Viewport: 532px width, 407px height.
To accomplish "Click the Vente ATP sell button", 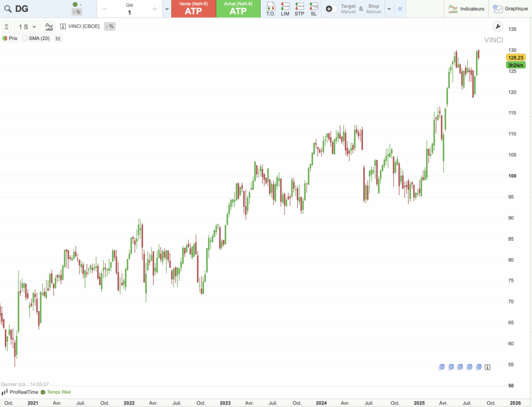I will (193, 9).
